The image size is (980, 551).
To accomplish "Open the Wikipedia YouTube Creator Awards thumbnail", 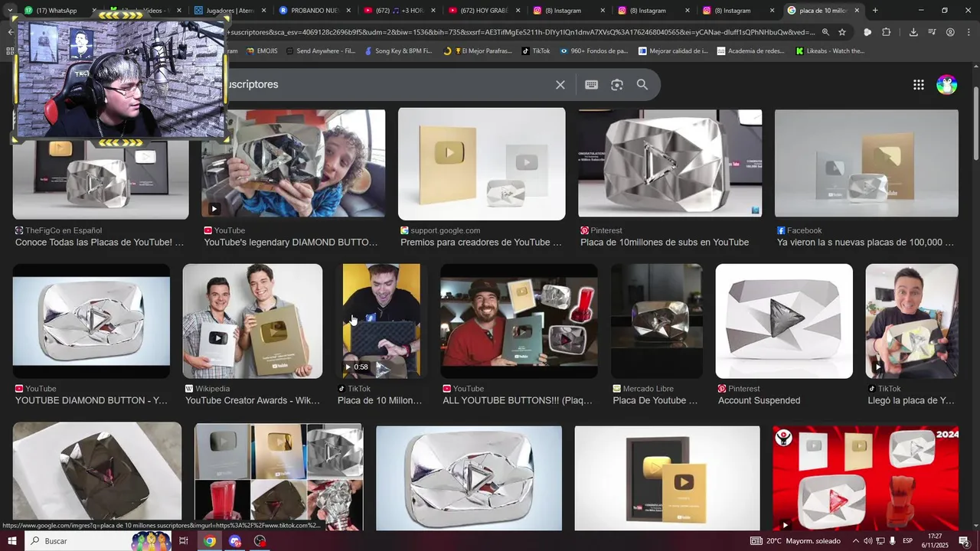I will (x=253, y=321).
